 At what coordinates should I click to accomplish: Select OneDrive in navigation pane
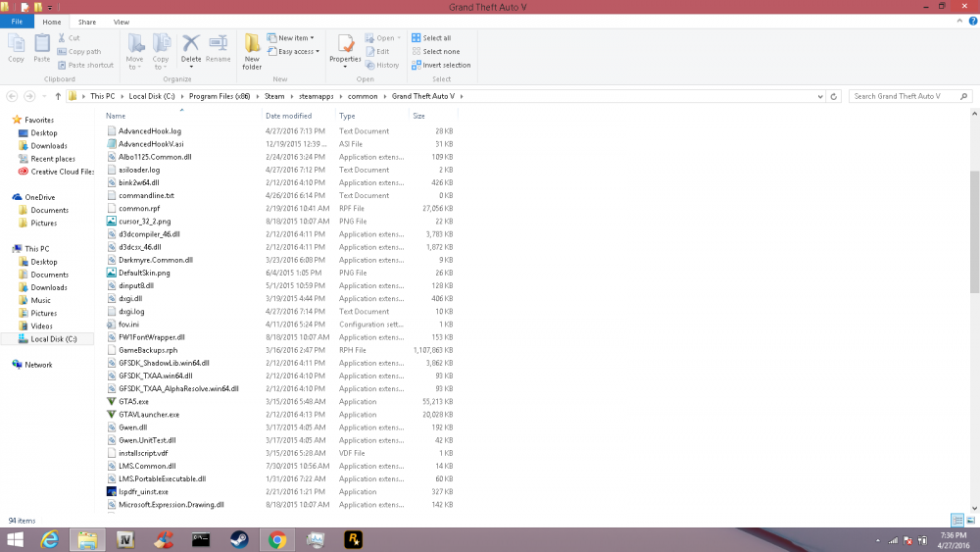pyautogui.click(x=39, y=197)
